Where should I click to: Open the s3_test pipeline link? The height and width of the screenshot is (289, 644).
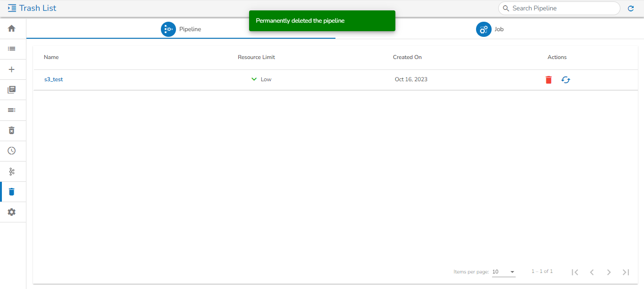[x=53, y=79]
